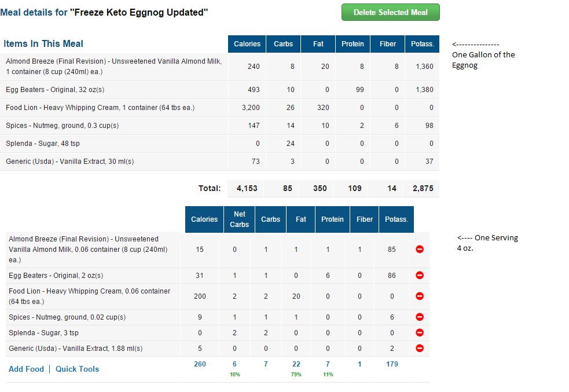The height and width of the screenshot is (392, 569).
Task: Click the total fat value 350
Action: (320, 188)
